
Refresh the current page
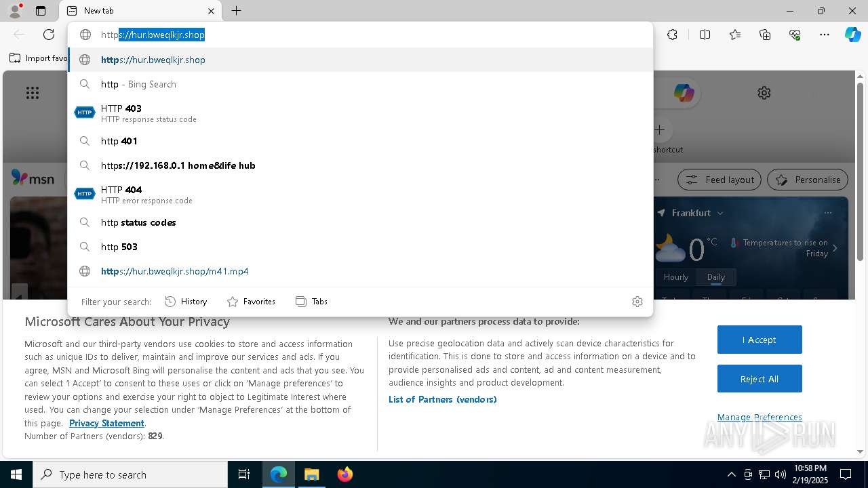[x=49, y=35]
